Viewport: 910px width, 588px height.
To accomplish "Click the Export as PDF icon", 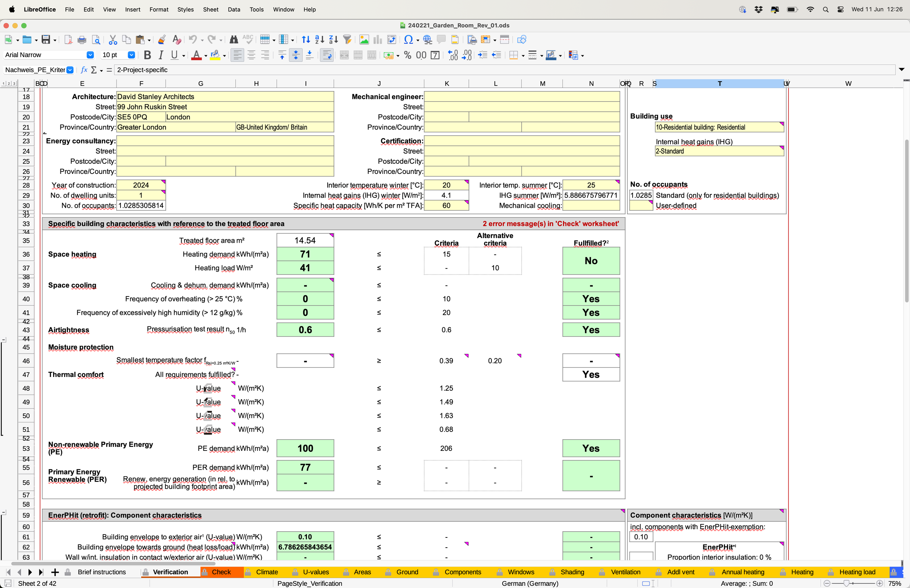I will coord(68,40).
